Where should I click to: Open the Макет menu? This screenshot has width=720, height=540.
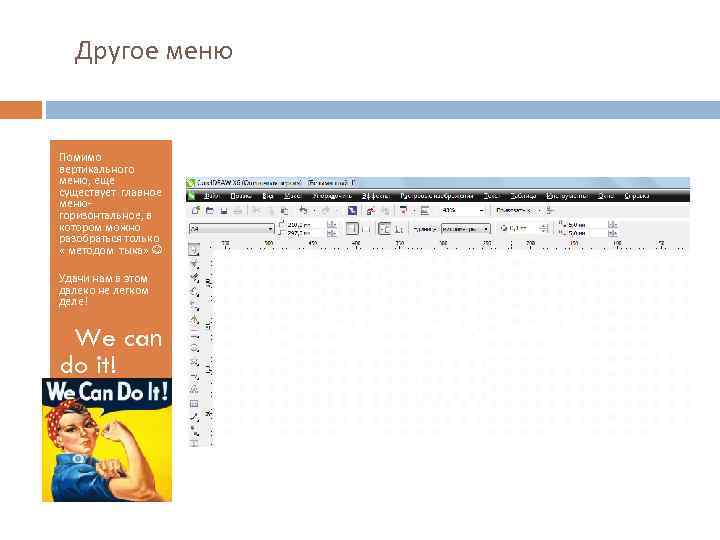(292, 196)
